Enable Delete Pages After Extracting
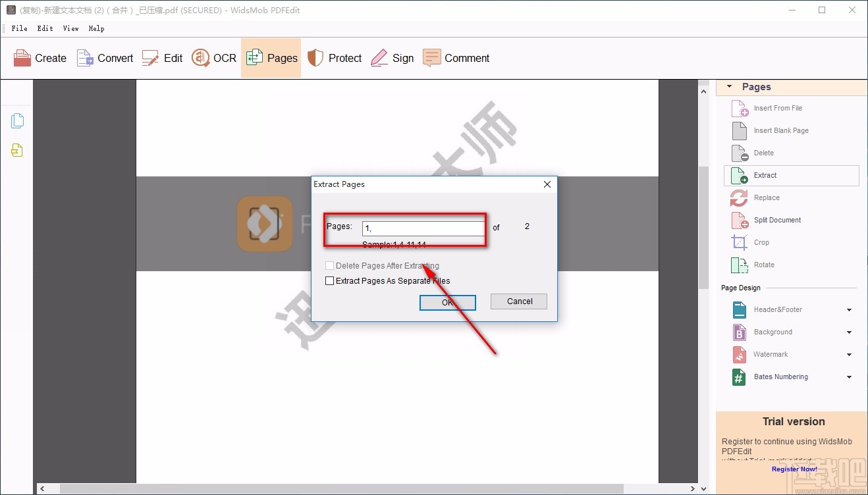 (x=330, y=265)
